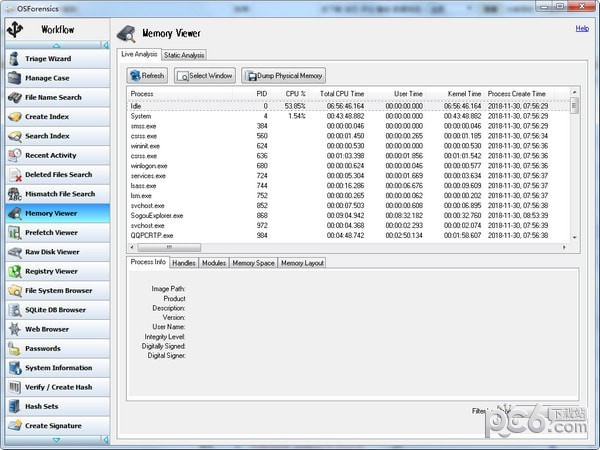Select the Idle process row

pos(349,106)
